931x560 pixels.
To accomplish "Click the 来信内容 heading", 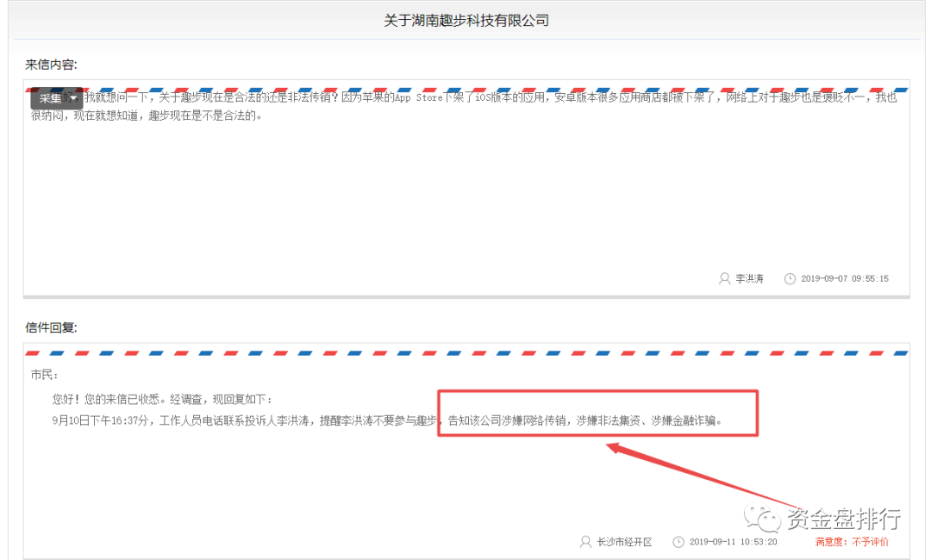I will (x=51, y=65).
